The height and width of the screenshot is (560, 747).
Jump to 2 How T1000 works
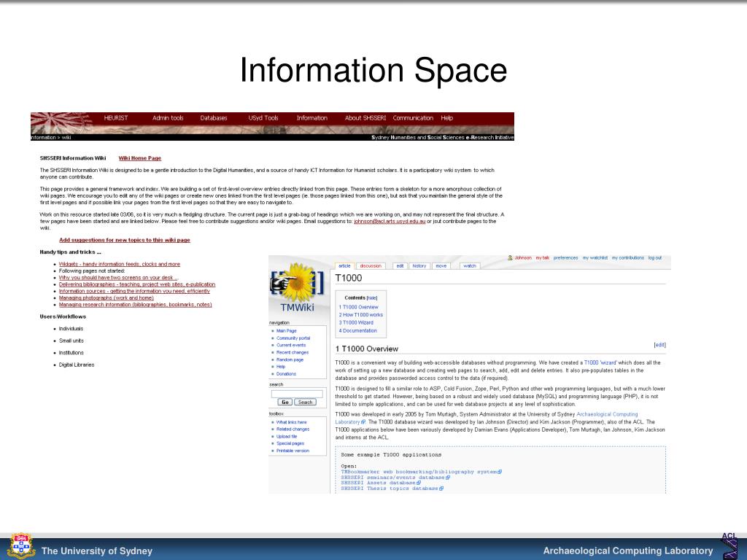361,315
